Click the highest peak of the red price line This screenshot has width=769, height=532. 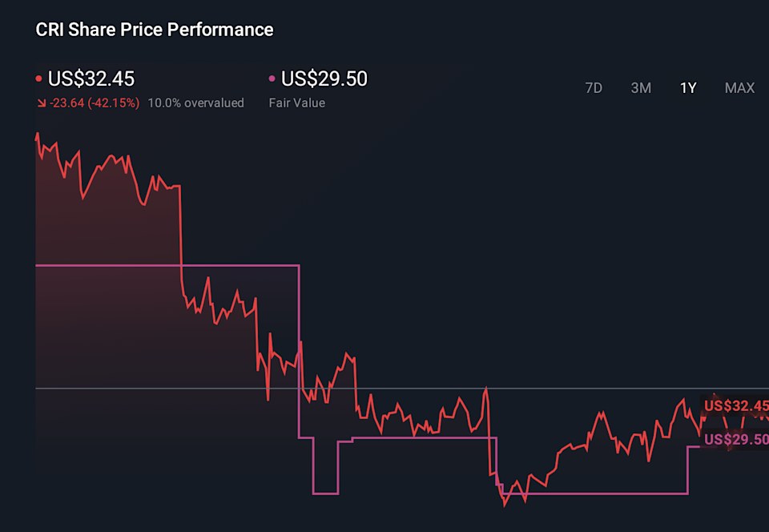[37, 134]
